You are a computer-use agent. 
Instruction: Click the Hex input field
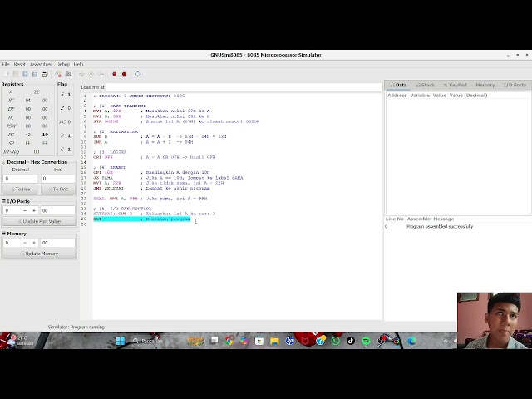coord(58,179)
